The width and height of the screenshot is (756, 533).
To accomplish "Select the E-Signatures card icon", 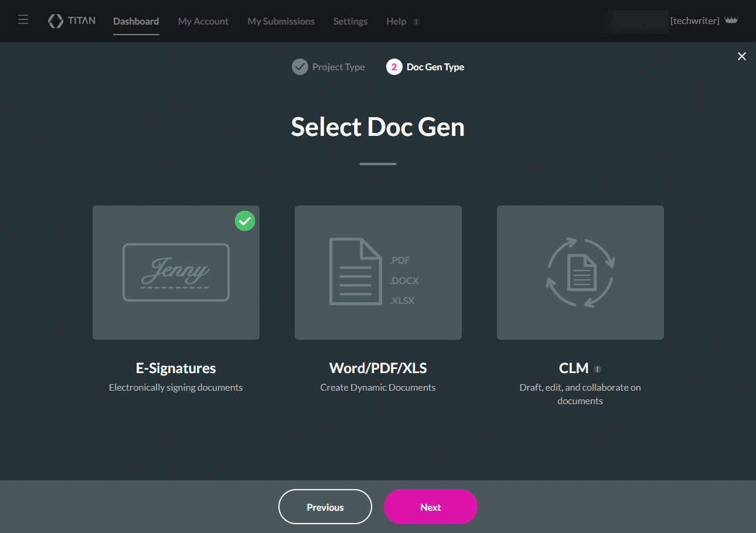I will pyautogui.click(x=175, y=272).
